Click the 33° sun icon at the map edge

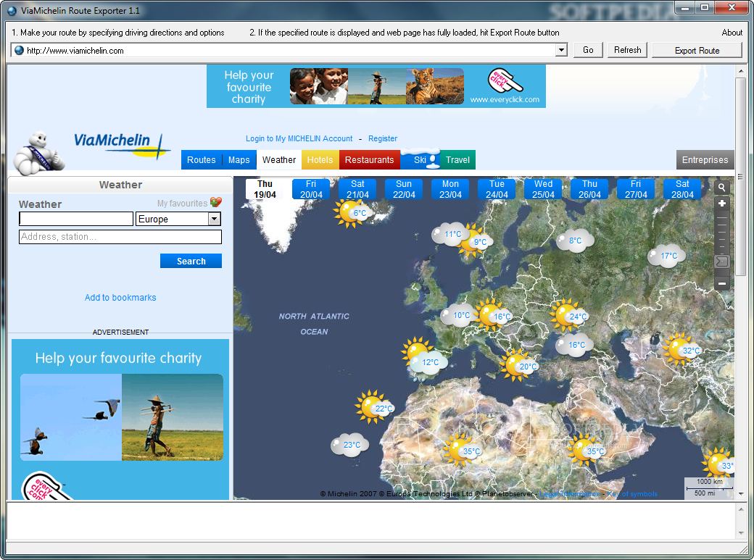(x=719, y=464)
